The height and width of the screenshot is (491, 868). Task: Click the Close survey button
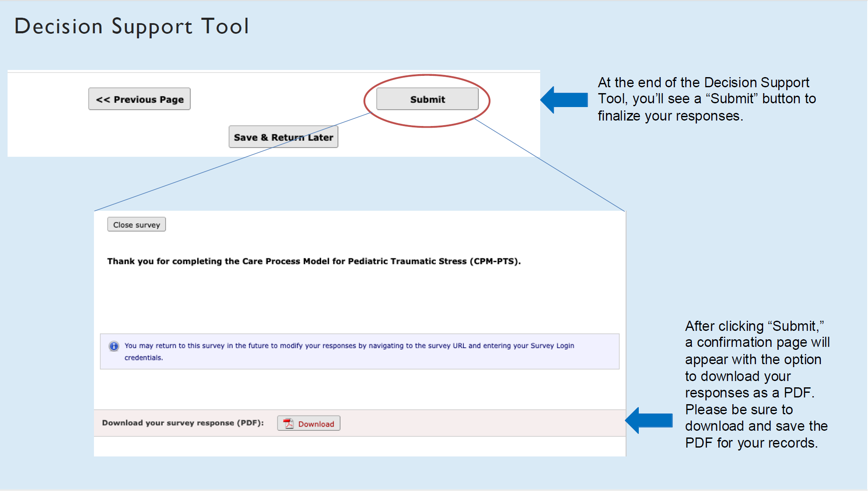(x=136, y=225)
